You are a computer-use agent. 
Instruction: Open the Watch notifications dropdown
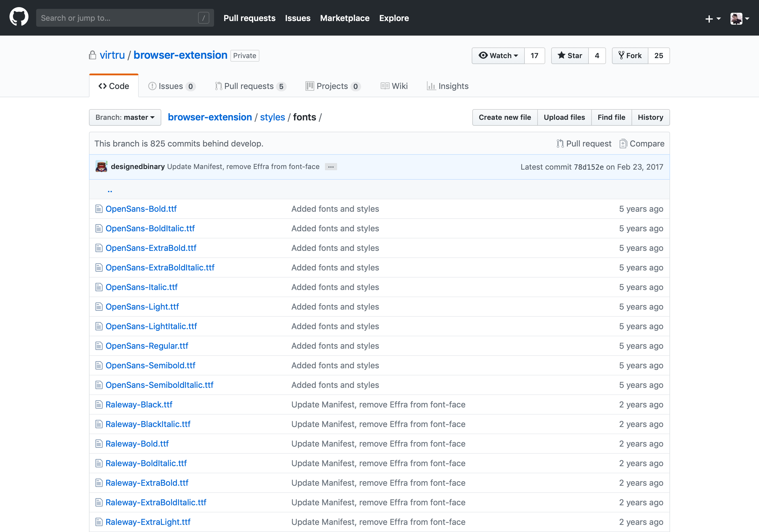tap(498, 55)
